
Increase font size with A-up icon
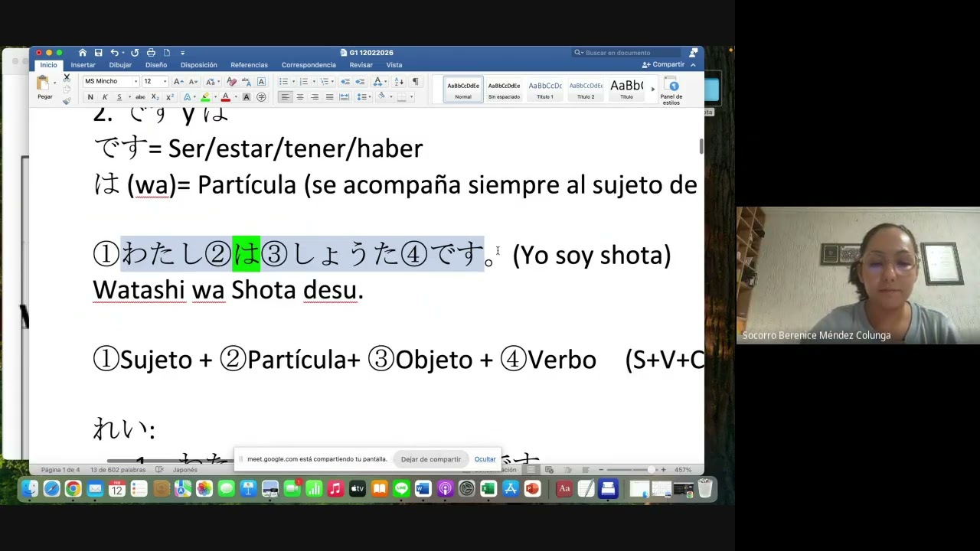(x=178, y=81)
